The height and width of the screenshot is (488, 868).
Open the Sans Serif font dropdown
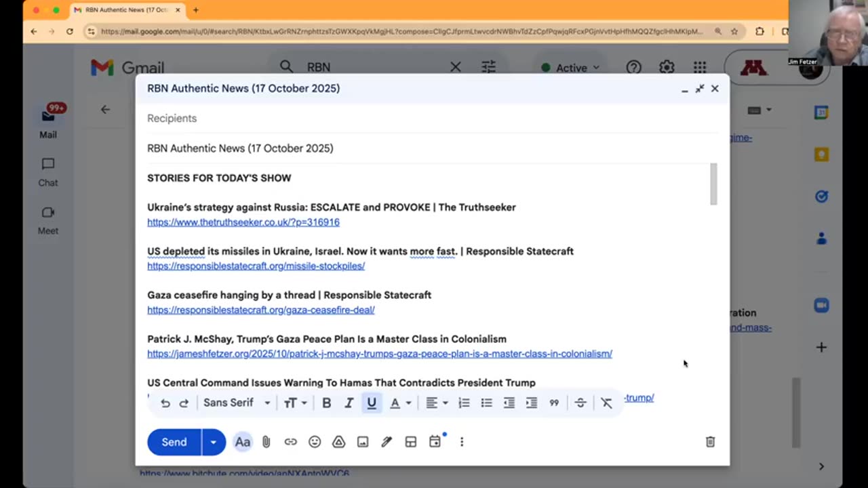coord(237,403)
